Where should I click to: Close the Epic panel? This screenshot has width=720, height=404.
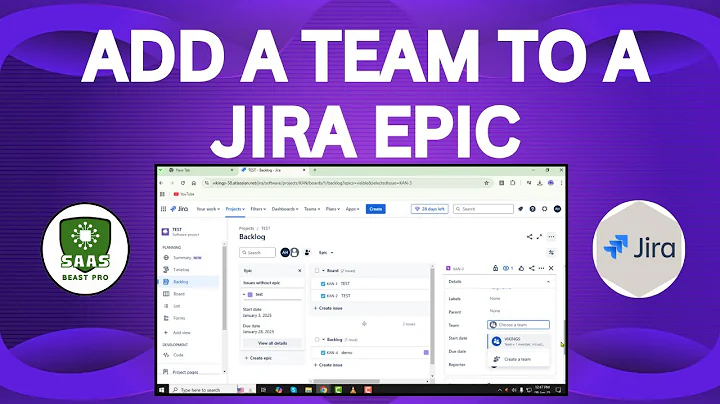[x=300, y=271]
